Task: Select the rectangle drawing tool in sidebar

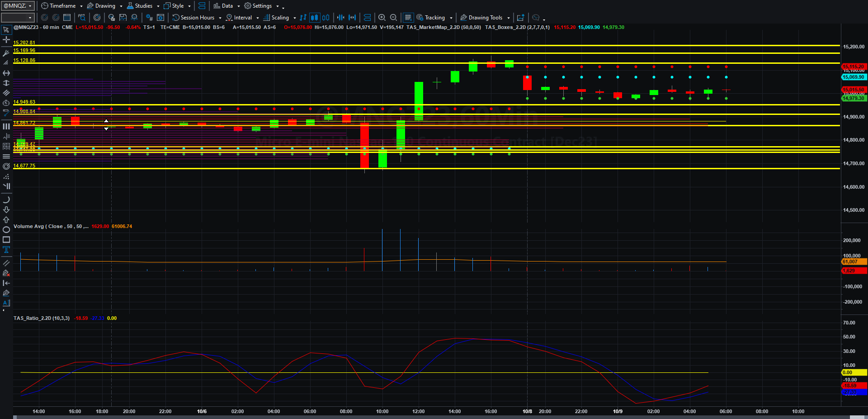Action: coord(6,240)
